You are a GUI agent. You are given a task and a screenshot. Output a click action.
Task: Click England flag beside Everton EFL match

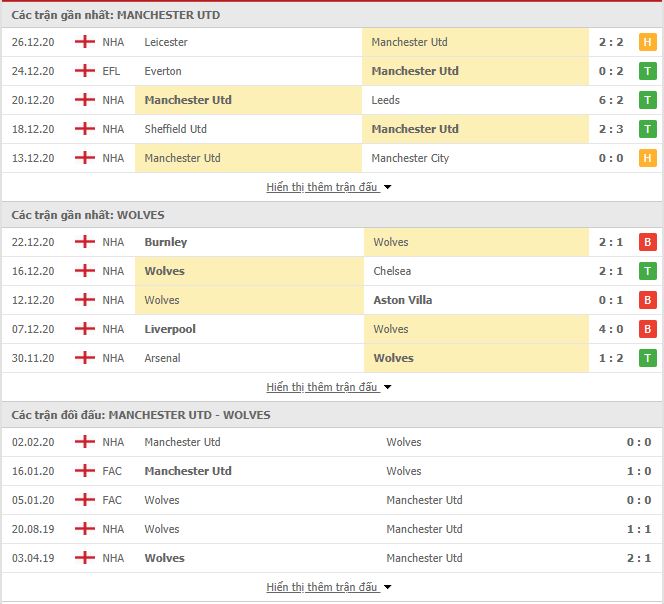coord(85,72)
